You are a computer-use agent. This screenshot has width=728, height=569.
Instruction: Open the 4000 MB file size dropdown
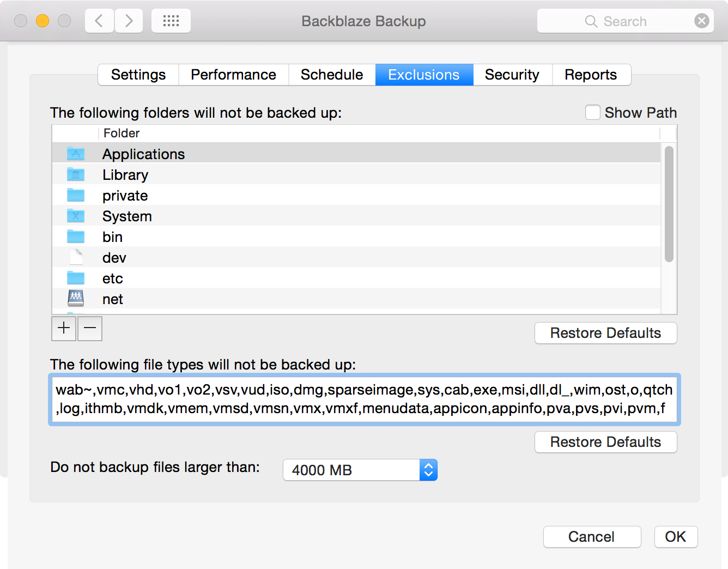click(x=360, y=470)
